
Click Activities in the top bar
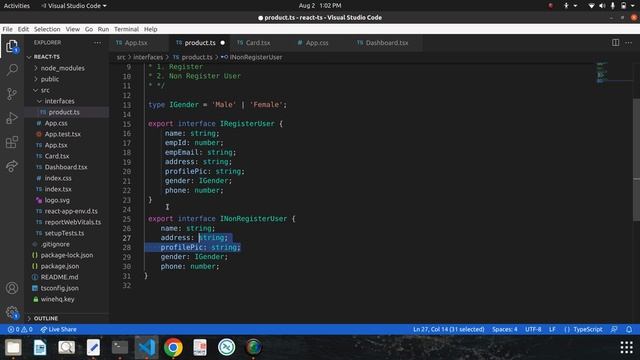(17, 6)
